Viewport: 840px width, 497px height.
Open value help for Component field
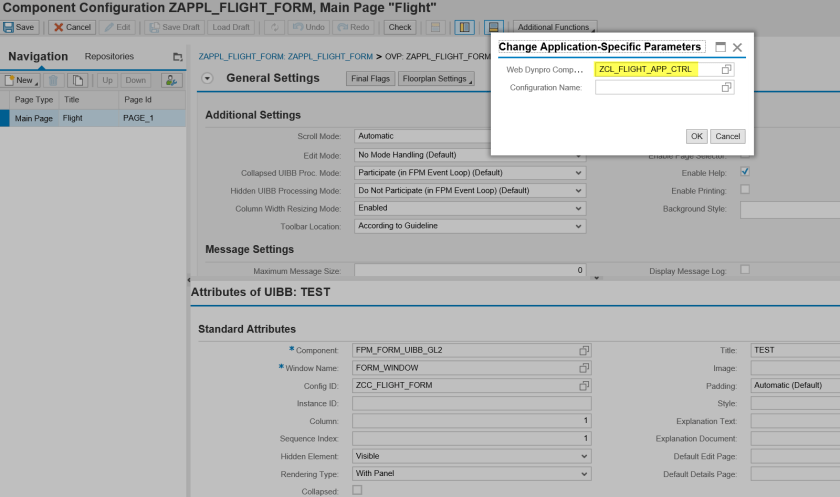[584, 350]
